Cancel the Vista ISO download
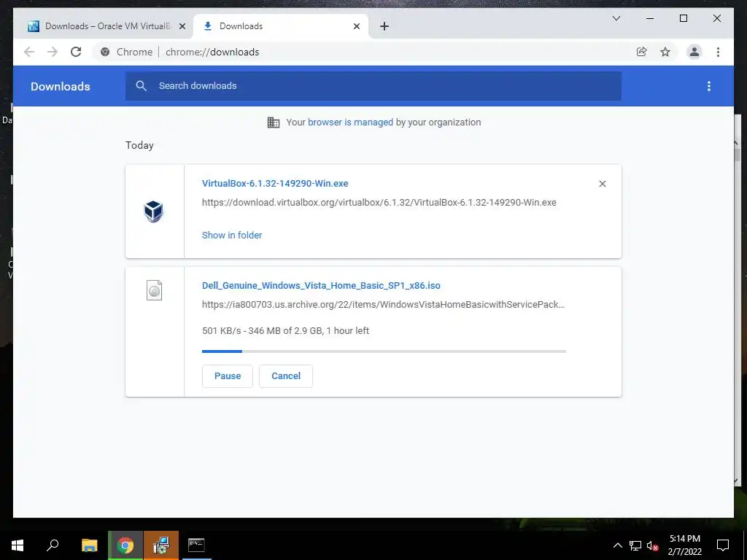This screenshot has width=747, height=560. pos(286,376)
